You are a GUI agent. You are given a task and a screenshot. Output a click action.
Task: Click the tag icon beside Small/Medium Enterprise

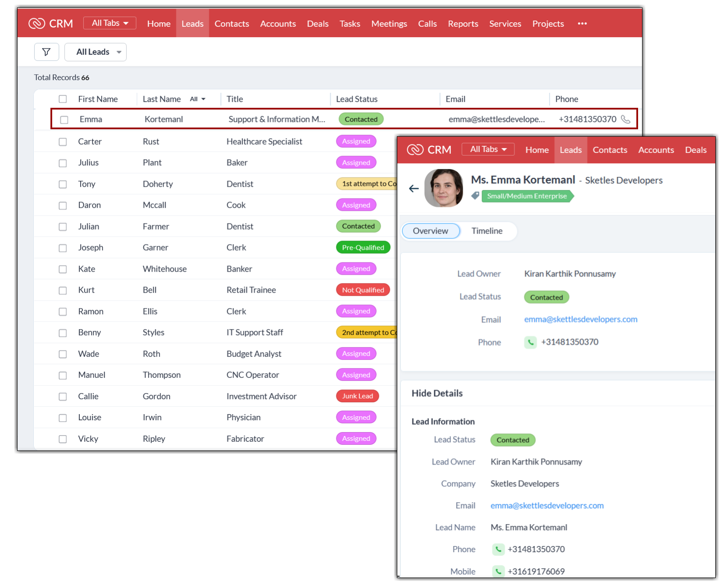pos(475,196)
